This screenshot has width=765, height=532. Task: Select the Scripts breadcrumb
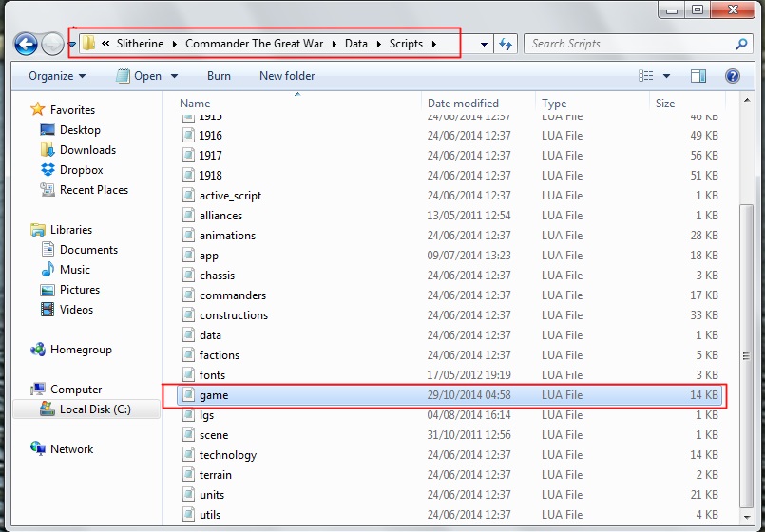[406, 44]
